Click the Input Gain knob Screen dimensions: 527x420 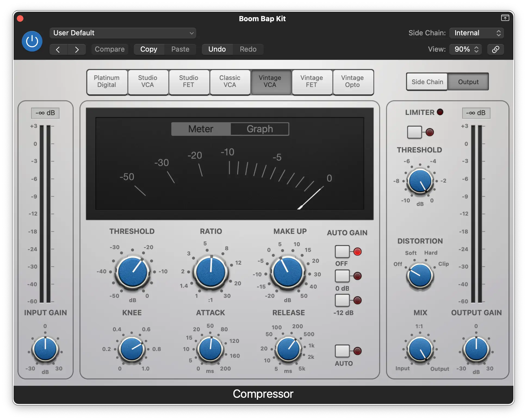[45, 350]
